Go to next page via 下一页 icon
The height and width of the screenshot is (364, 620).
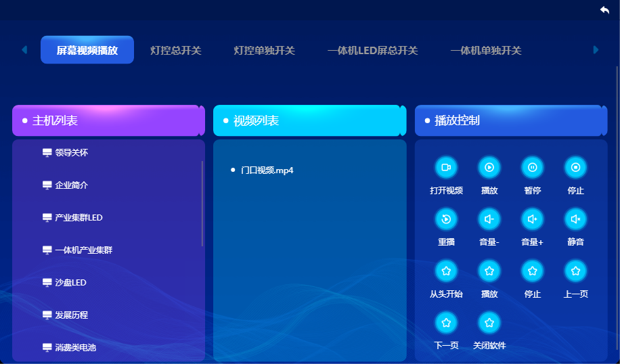(446, 322)
